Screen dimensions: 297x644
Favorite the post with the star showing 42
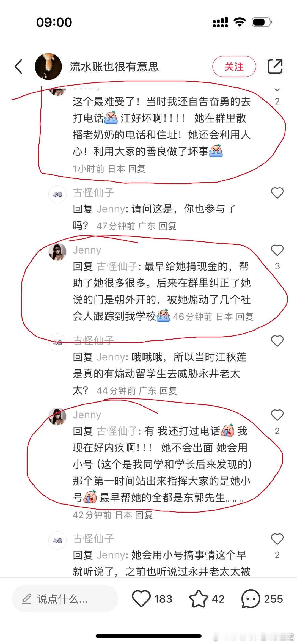coord(207,599)
